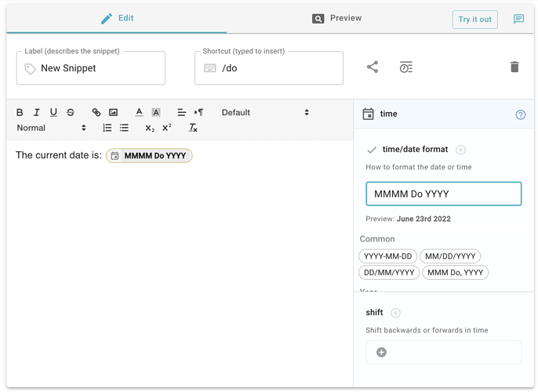The width and height of the screenshot is (538, 392).
Task: Toggle italic formatting
Action: (36, 112)
